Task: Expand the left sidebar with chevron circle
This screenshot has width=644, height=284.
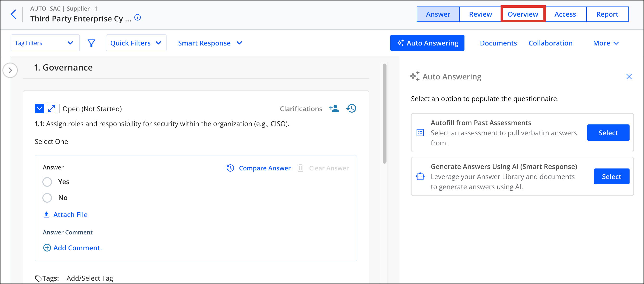Action: click(x=10, y=70)
